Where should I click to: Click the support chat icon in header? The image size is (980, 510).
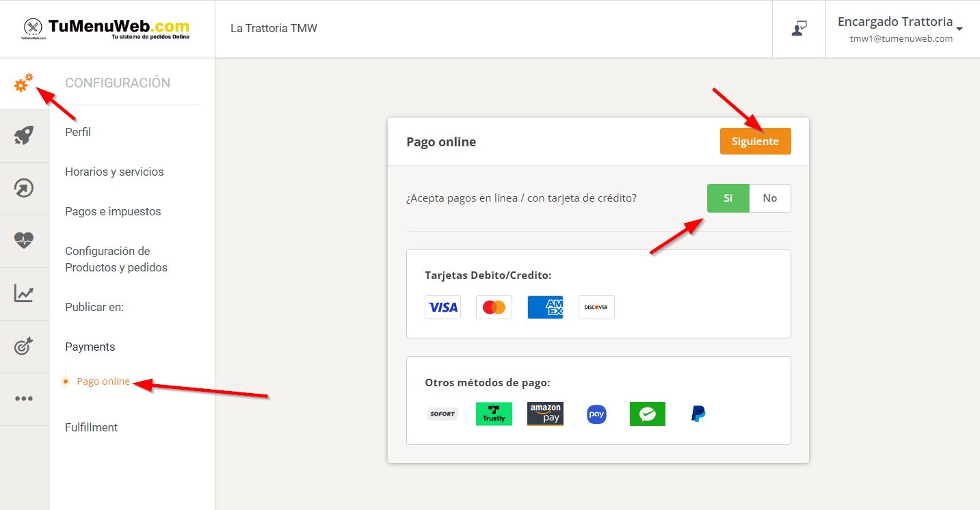click(799, 29)
